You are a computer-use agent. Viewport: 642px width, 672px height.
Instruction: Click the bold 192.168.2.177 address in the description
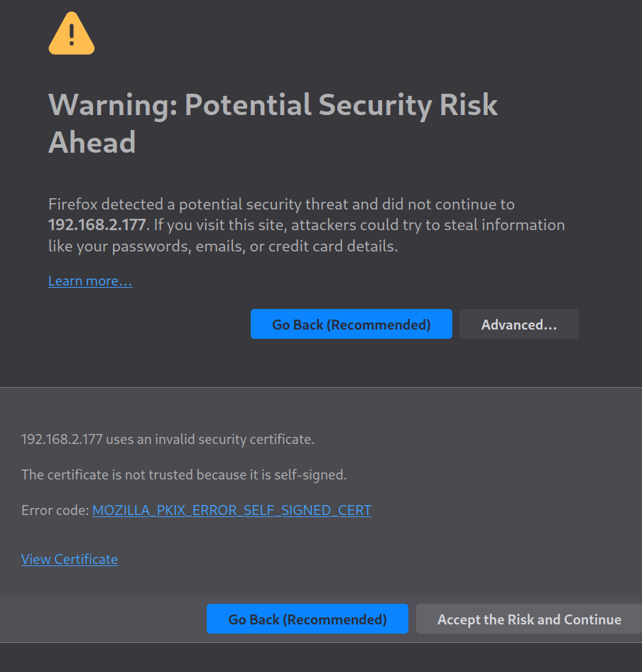97,226
